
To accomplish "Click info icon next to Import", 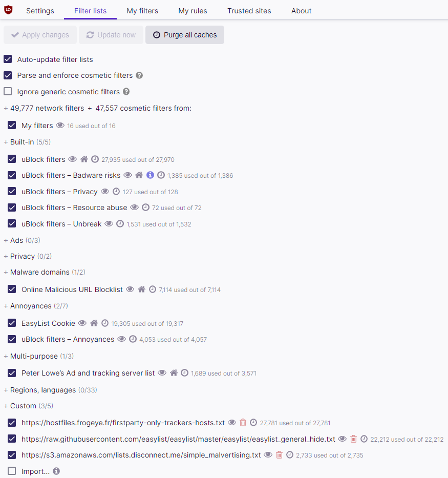I will pos(56,471).
